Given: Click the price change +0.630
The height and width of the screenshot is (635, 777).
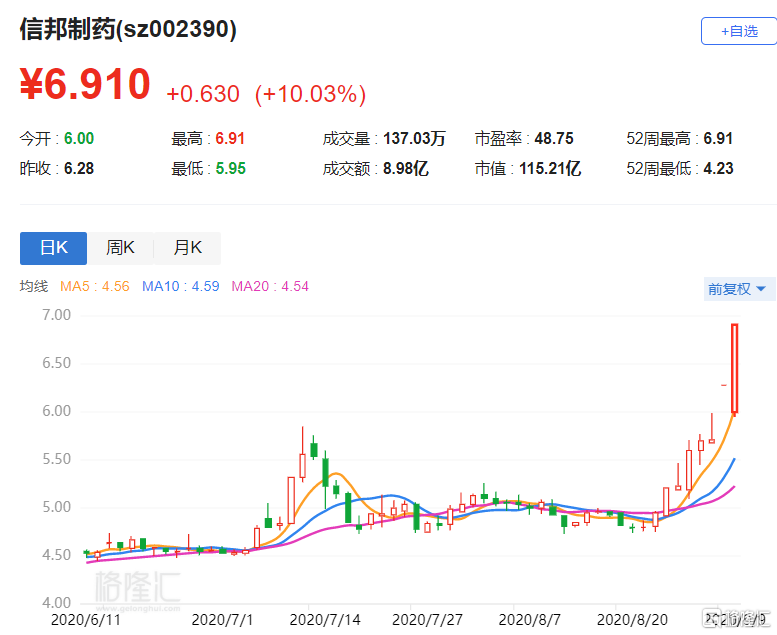Looking at the screenshot, I should coord(203,94).
